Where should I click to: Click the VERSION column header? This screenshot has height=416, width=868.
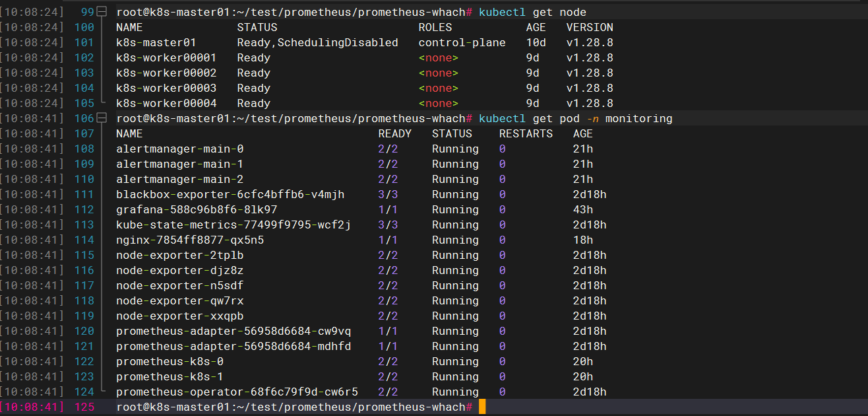click(590, 27)
